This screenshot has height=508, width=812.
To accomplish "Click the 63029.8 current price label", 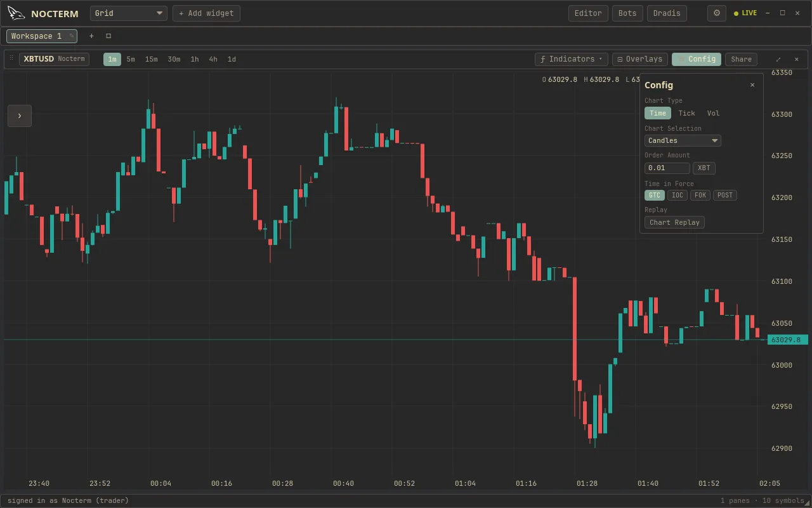I will click(x=788, y=340).
